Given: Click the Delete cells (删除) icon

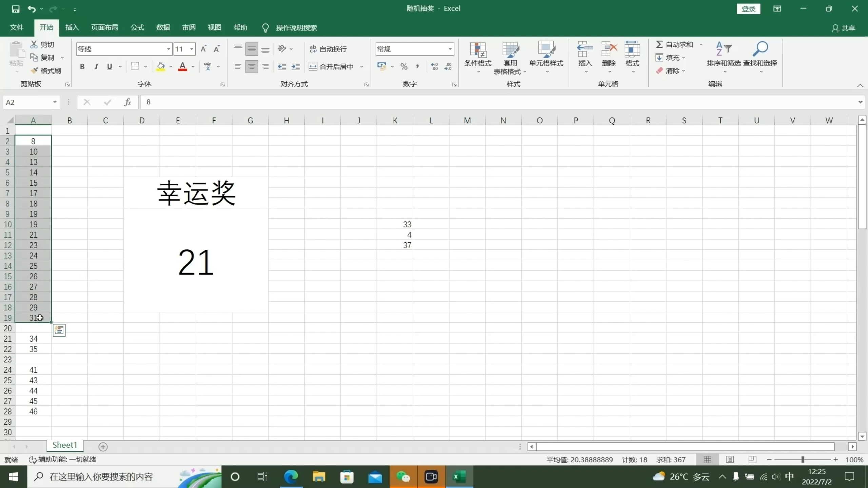Looking at the screenshot, I should 609,49.
